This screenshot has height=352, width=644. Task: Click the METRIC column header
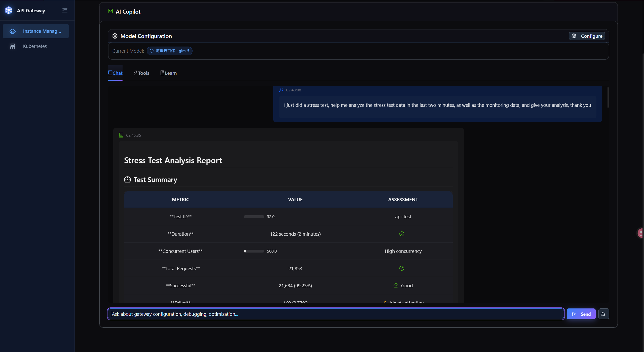click(180, 199)
